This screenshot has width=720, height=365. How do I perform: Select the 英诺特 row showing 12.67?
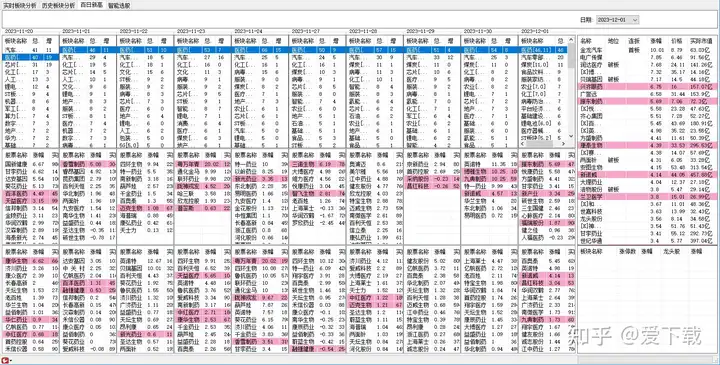(x=146, y=260)
